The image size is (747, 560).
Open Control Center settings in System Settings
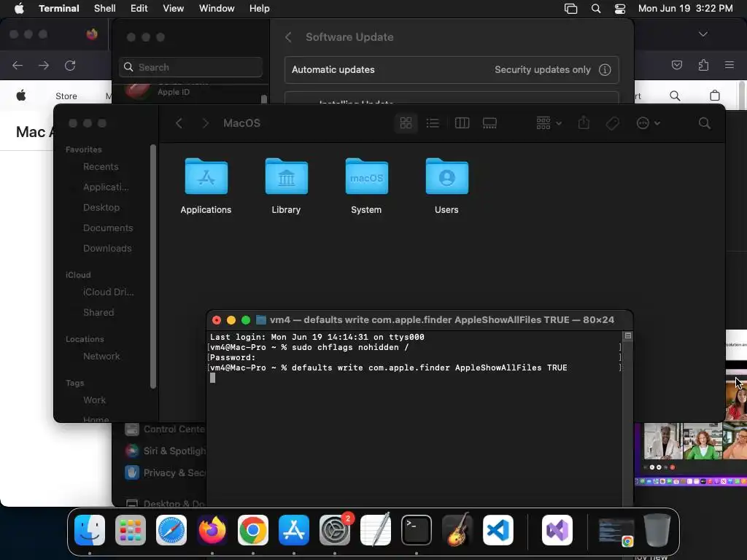pyautogui.click(x=165, y=429)
